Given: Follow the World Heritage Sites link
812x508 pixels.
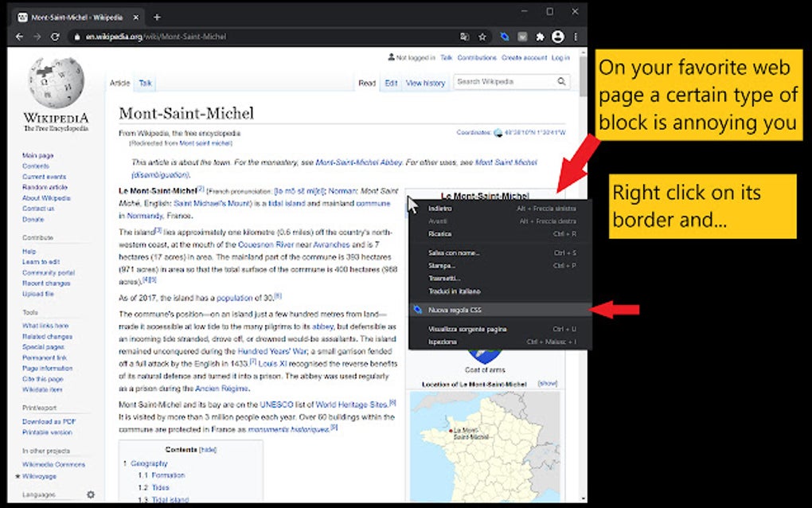Looking at the screenshot, I should tap(351, 404).
